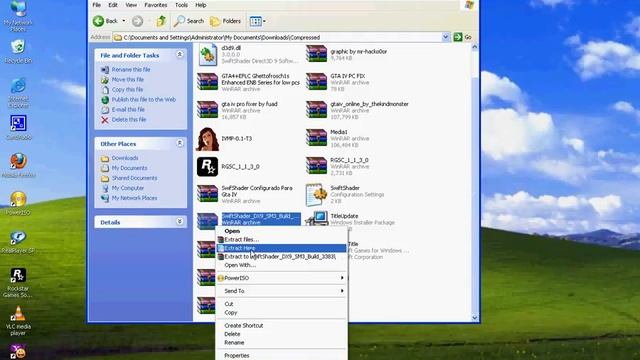Select GTA IV PC FIX archive icon
The height and width of the screenshot is (360, 640).
[316, 82]
